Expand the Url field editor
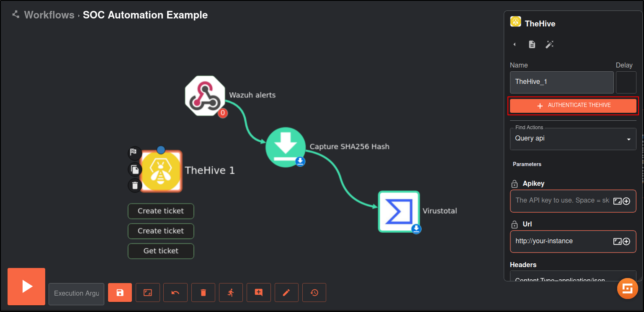The height and width of the screenshot is (312, 644). click(x=617, y=242)
